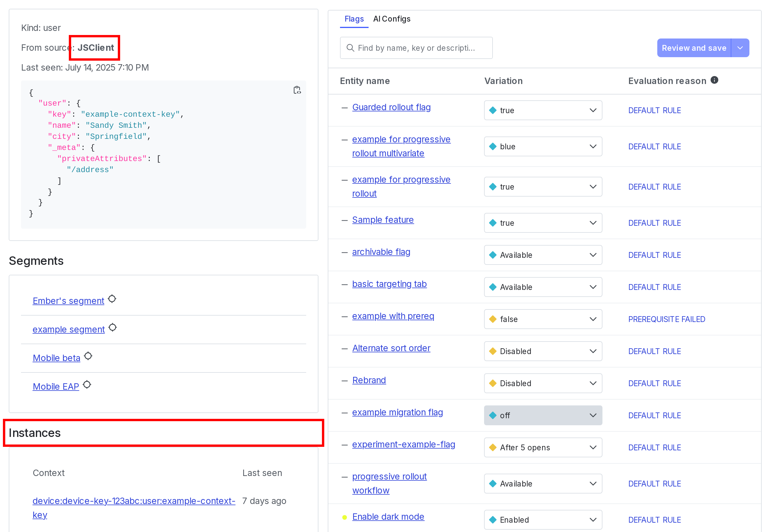The height and width of the screenshot is (532, 764).
Task: Open the Ember's segment link
Action: (x=69, y=301)
